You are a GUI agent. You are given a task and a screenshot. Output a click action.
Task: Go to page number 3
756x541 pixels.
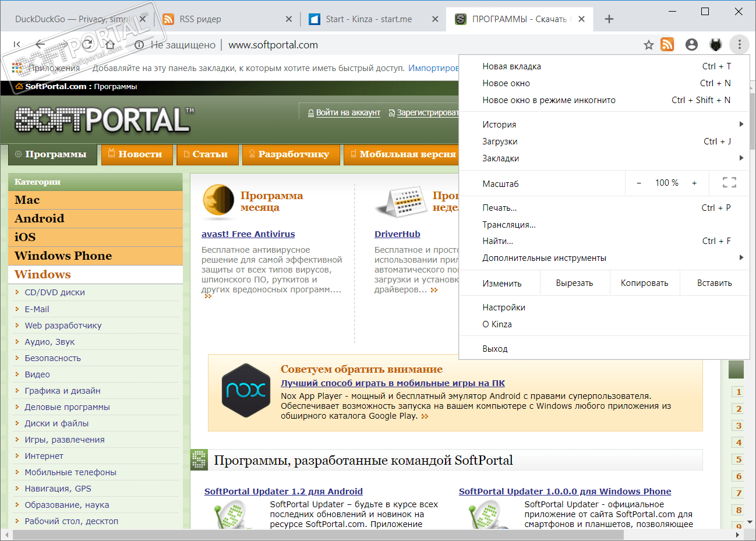739,426
